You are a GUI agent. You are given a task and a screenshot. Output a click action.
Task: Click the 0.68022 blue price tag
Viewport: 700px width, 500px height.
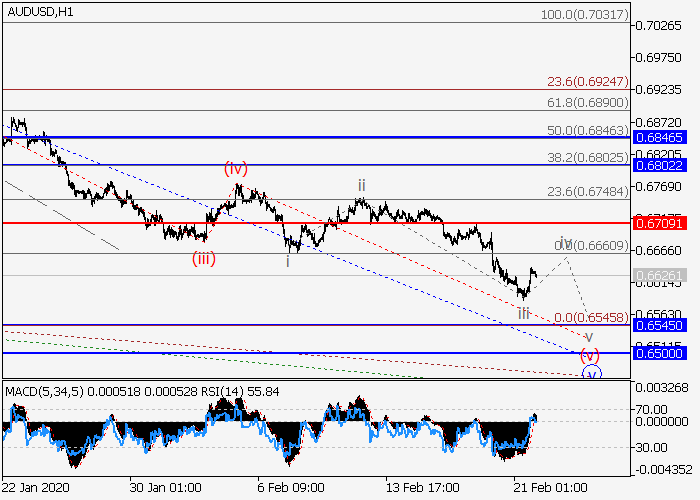point(661,165)
